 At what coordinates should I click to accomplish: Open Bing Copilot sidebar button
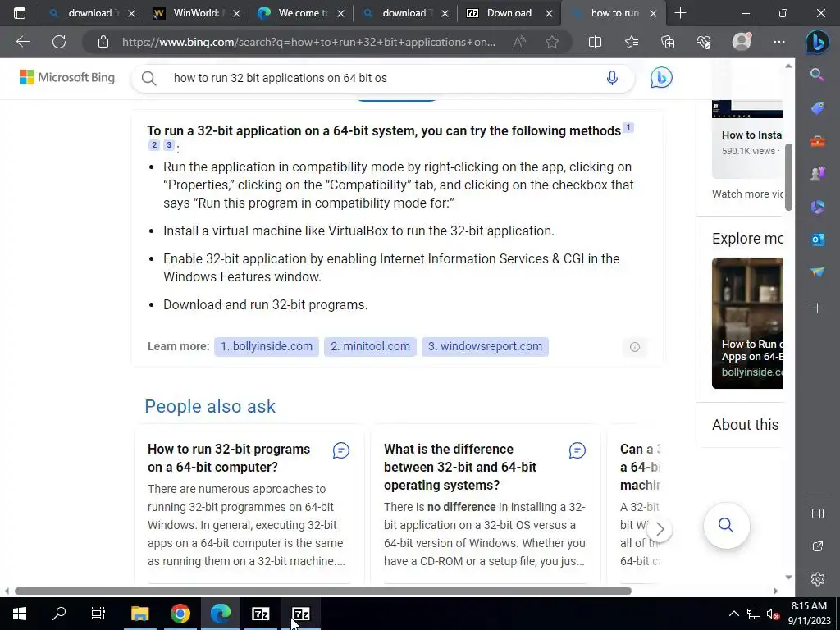818,43
